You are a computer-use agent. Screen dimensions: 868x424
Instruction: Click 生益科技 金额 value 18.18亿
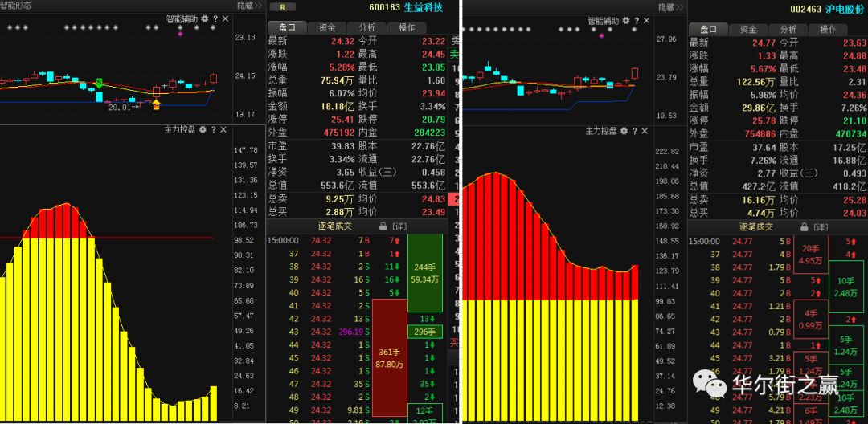point(338,107)
